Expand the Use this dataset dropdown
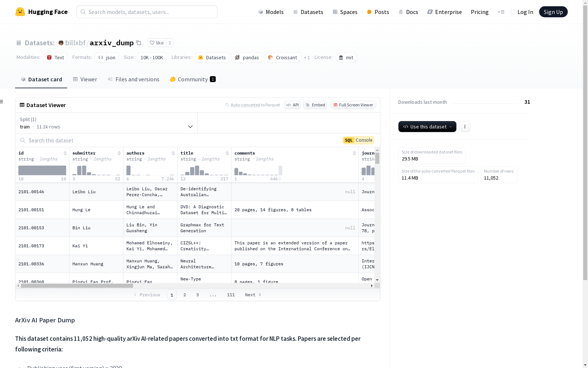Image resolution: width=588 pixels, height=368 pixels. click(x=427, y=127)
